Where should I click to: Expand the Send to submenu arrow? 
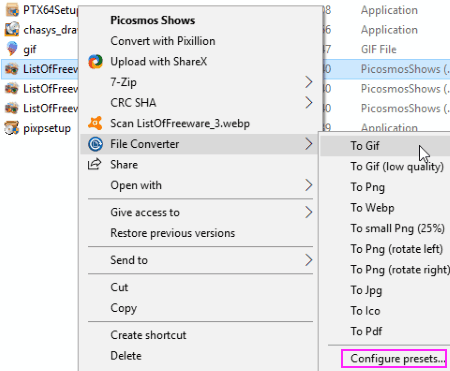(x=309, y=260)
